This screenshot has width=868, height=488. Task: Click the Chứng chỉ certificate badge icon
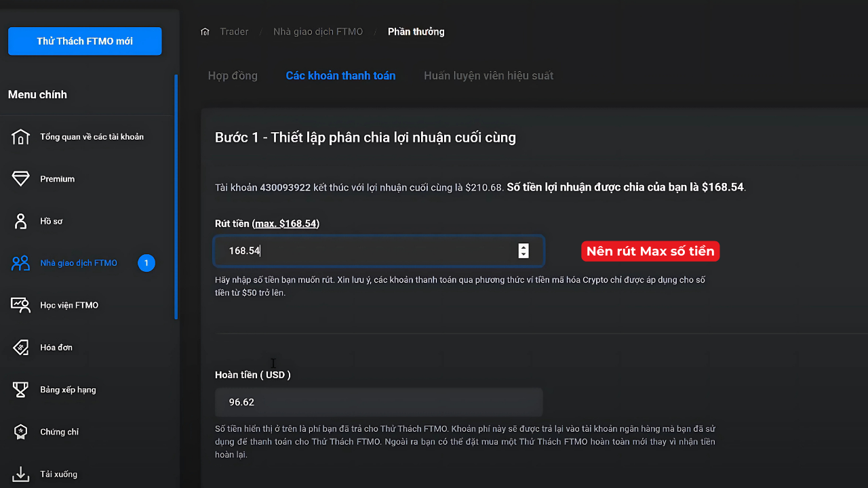click(20, 432)
